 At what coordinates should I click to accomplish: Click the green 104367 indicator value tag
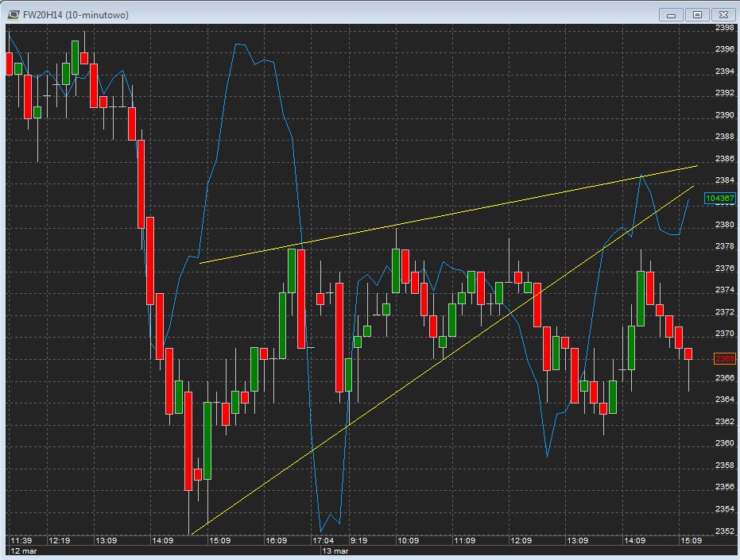(x=720, y=198)
